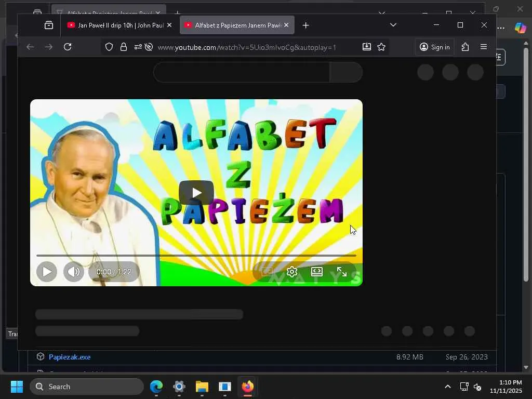The width and height of the screenshot is (532, 399).
Task: Click the taskbar Search box
Action: [87, 387]
